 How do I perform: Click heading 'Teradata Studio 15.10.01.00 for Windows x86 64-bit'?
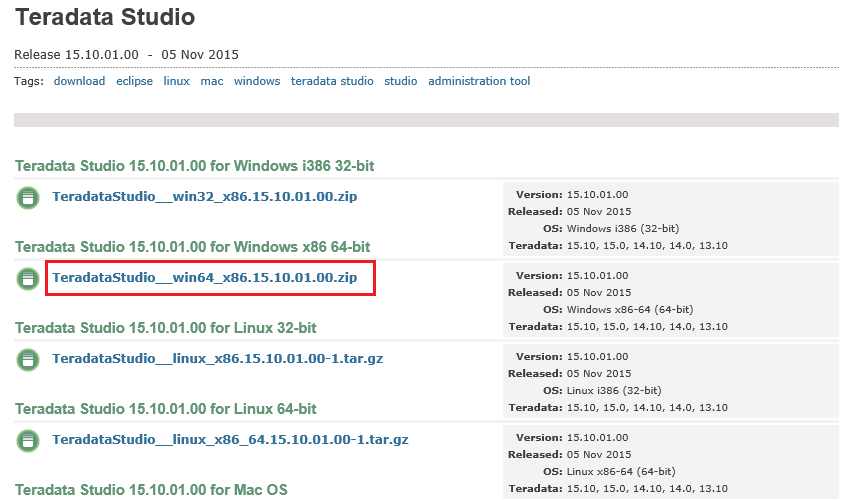(x=192, y=247)
